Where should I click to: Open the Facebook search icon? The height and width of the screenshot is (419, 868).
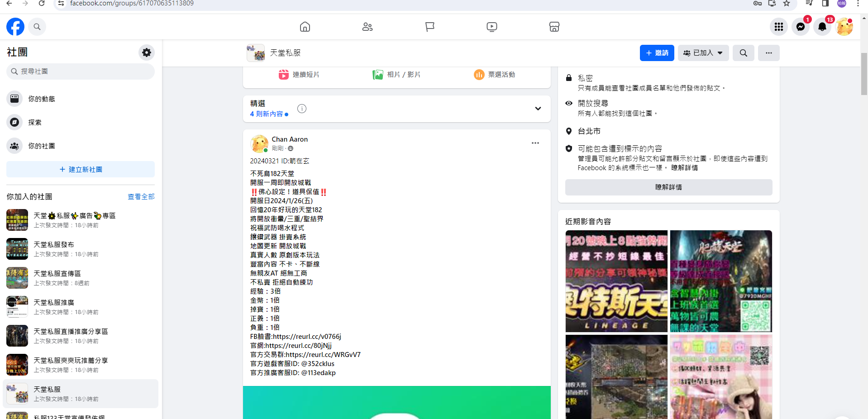click(37, 27)
